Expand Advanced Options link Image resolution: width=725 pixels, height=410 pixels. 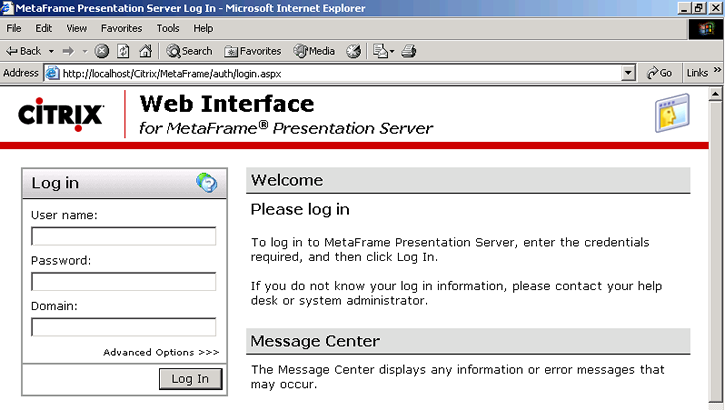coord(161,352)
